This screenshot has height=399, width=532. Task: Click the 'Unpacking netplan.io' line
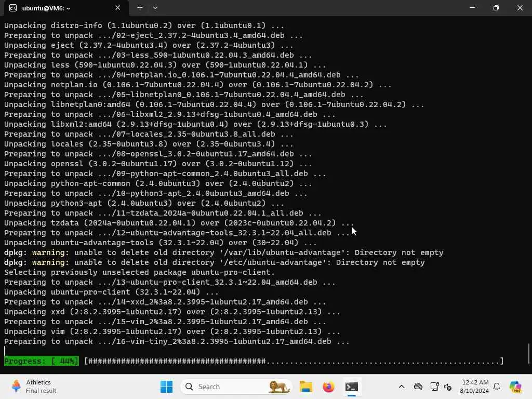pos(198,85)
